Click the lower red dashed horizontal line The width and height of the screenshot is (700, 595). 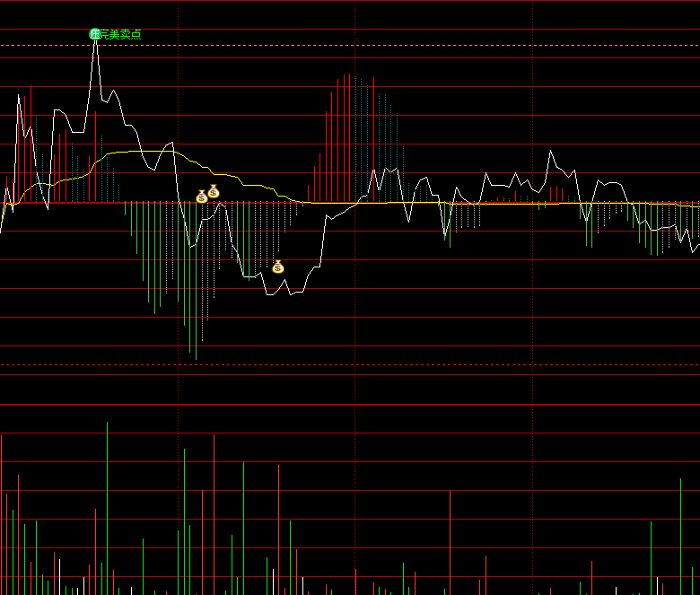pyautogui.click(x=350, y=365)
